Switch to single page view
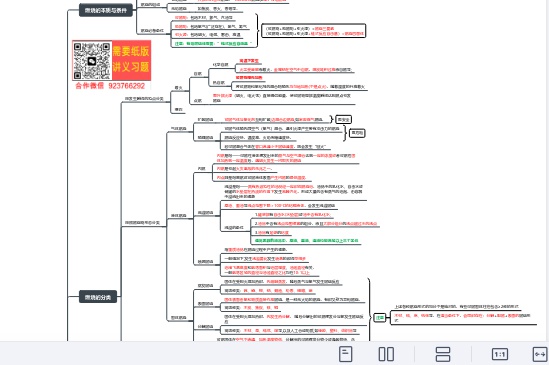This screenshot has height=365, width=549. 345,354
